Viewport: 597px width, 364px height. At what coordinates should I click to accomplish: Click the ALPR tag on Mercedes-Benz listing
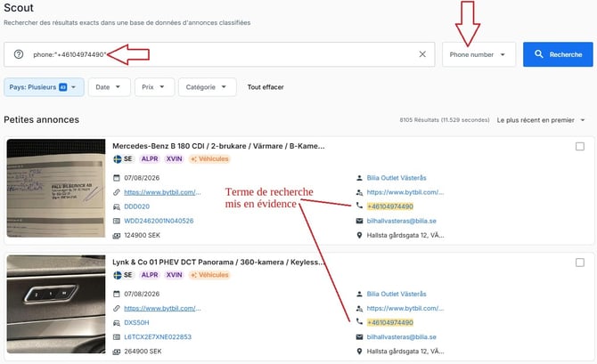(x=150, y=159)
